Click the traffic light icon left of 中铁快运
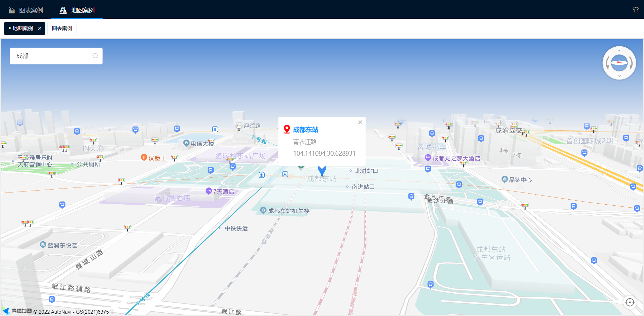 click(127, 228)
